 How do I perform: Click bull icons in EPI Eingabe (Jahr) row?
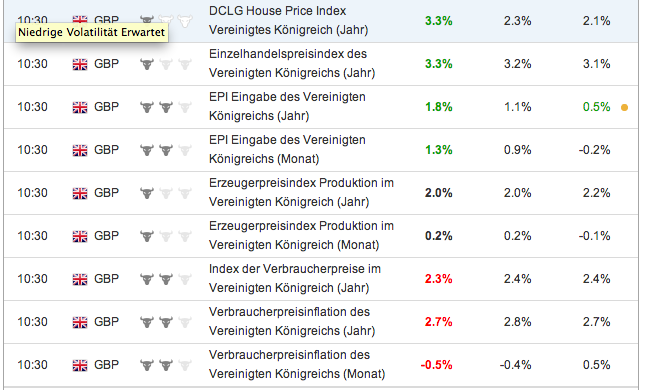tap(166, 107)
